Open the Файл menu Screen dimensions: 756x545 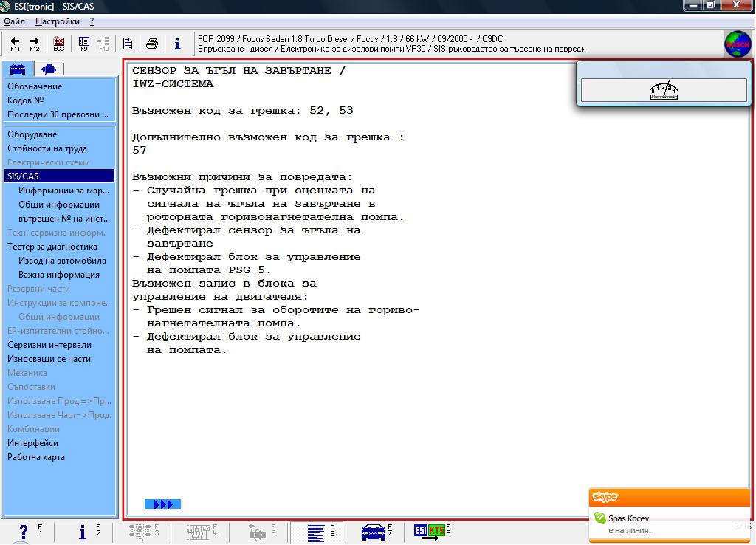coord(15,21)
